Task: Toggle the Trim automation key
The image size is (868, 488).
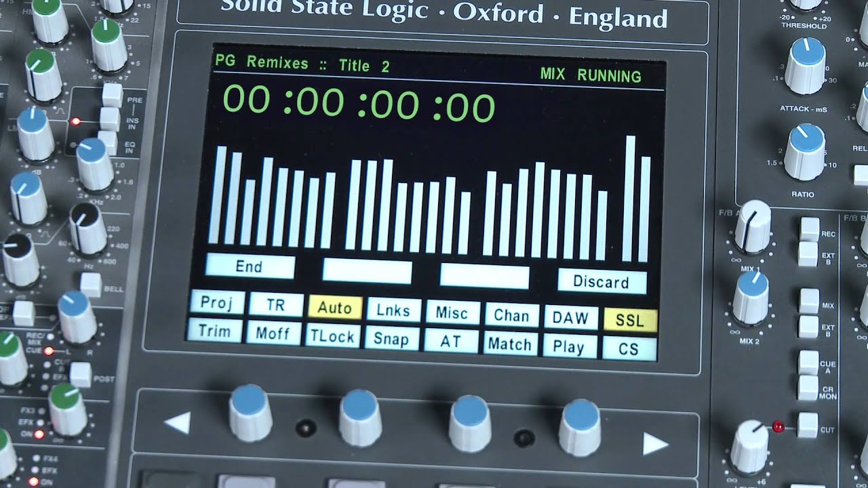Action: click(x=214, y=331)
